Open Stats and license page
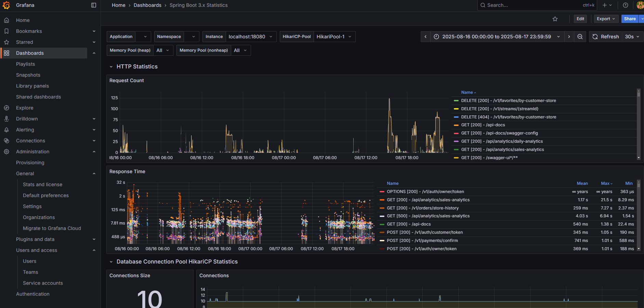The width and height of the screenshot is (644, 308). tap(43, 184)
